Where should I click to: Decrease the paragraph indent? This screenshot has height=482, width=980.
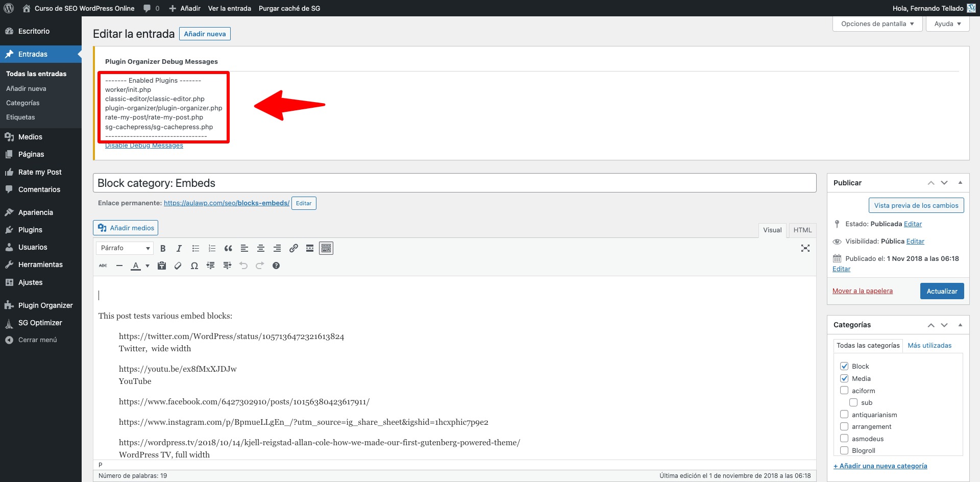pyautogui.click(x=211, y=266)
